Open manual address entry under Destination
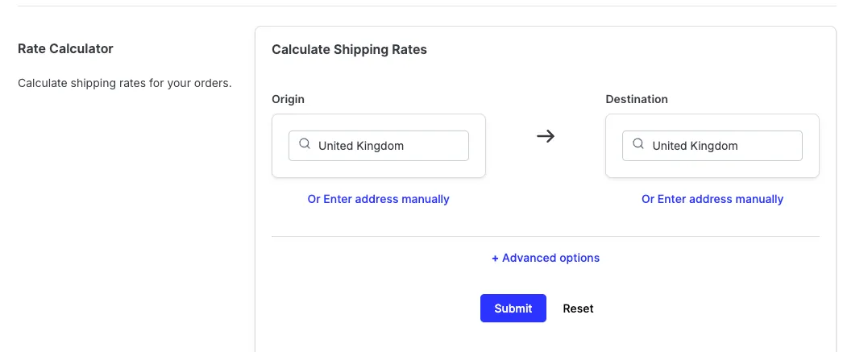Viewport: 868px width, 352px height. tap(712, 199)
